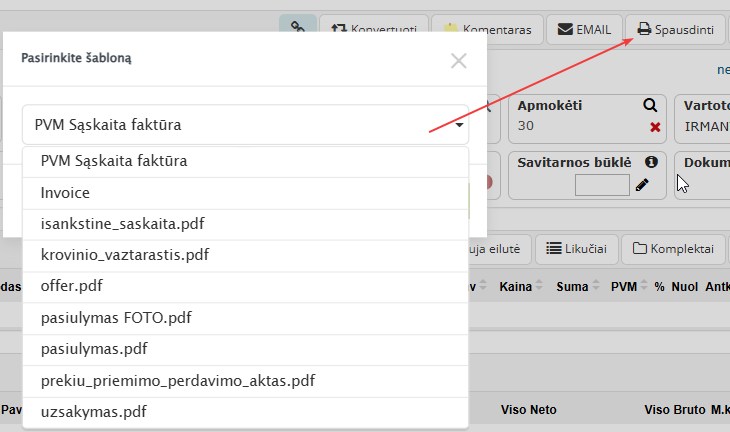Click pencil edit icon in Savitarnos būklė
This screenshot has width=730, height=432.
642,184
